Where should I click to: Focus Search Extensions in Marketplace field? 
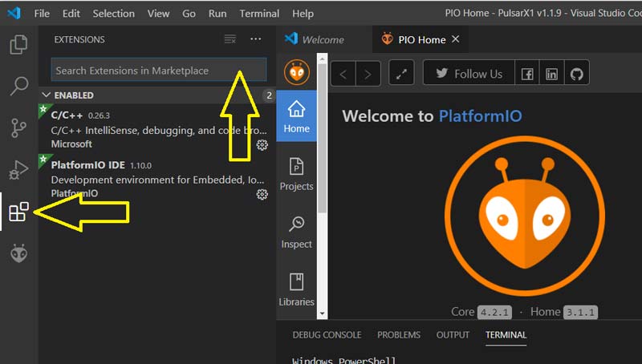click(x=159, y=70)
